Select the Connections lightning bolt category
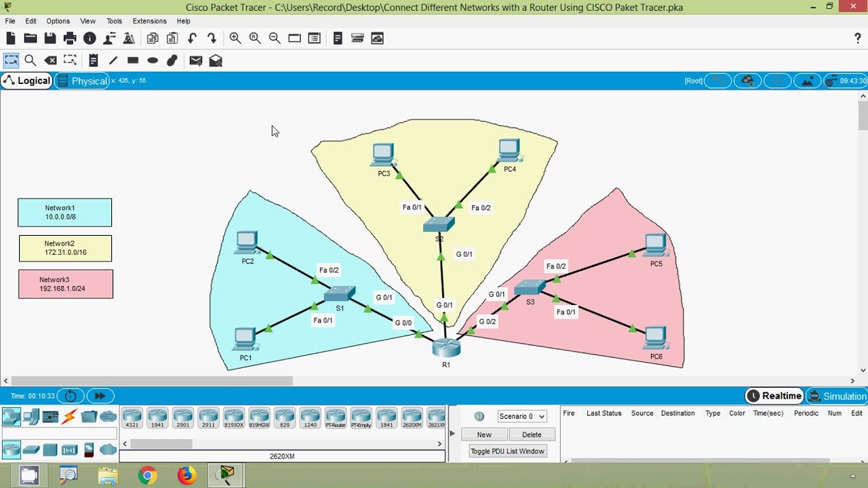 click(69, 417)
